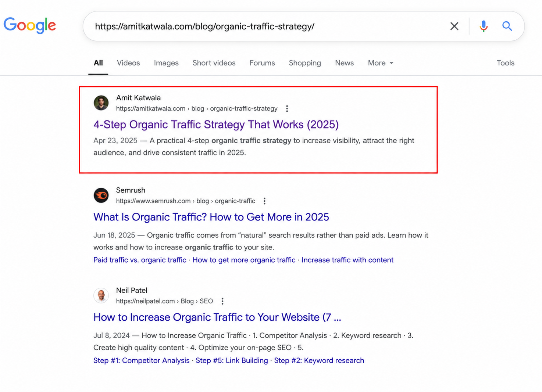Follow 'Step #1: Competitor Analysis' sitelink
The height and width of the screenshot is (392, 542).
coord(141,360)
